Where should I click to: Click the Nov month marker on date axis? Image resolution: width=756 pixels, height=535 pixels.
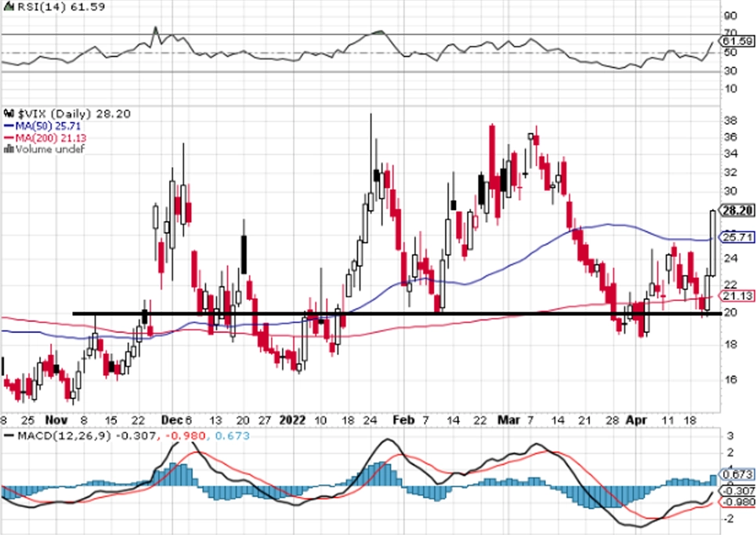56,420
